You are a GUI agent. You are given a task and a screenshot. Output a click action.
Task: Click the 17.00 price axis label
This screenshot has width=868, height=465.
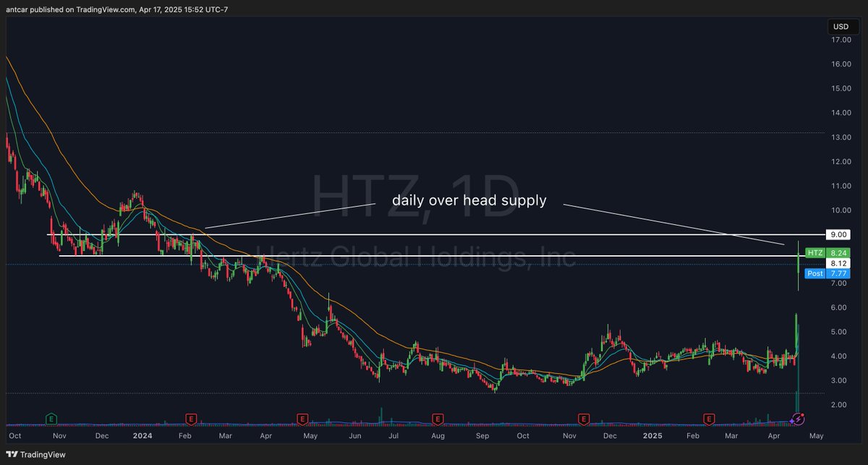pyautogui.click(x=841, y=40)
